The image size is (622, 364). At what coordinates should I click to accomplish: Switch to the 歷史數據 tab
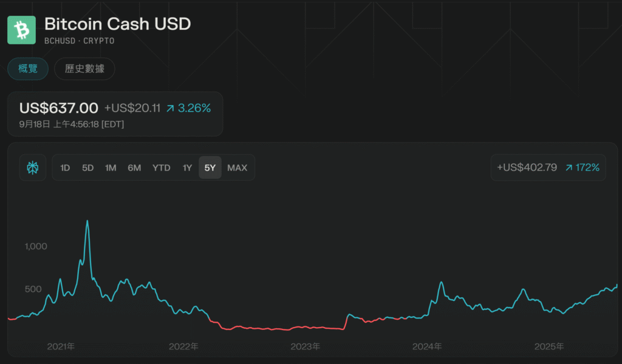tap(84, 69)
